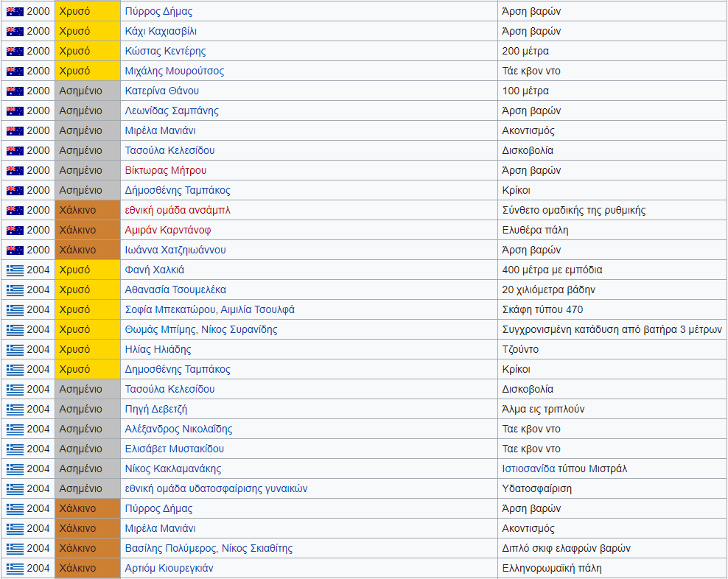
Task: Click the Australian flag in Αμιράν Καρντάνοφ row
Action: tap(15, 231)
